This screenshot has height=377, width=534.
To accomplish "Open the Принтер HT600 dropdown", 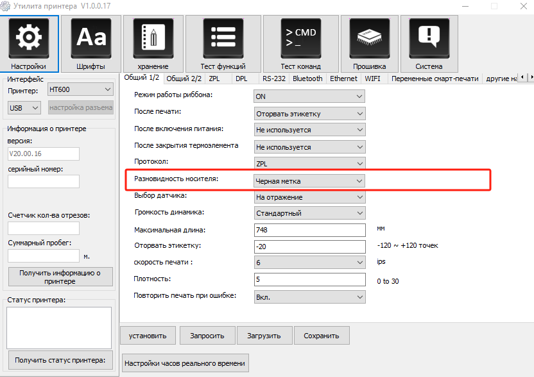I will (x=80, y=90).
